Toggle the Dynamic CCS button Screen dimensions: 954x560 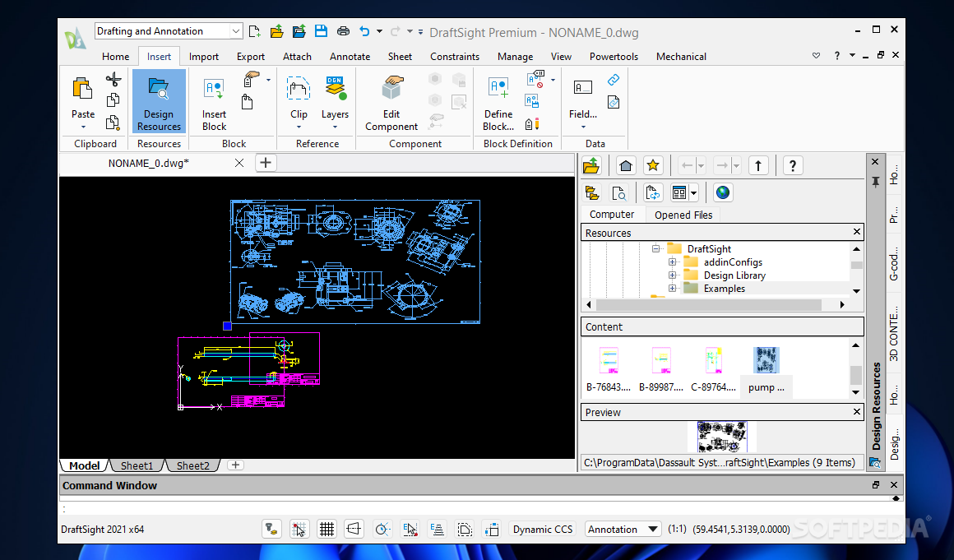coord(543,529)
